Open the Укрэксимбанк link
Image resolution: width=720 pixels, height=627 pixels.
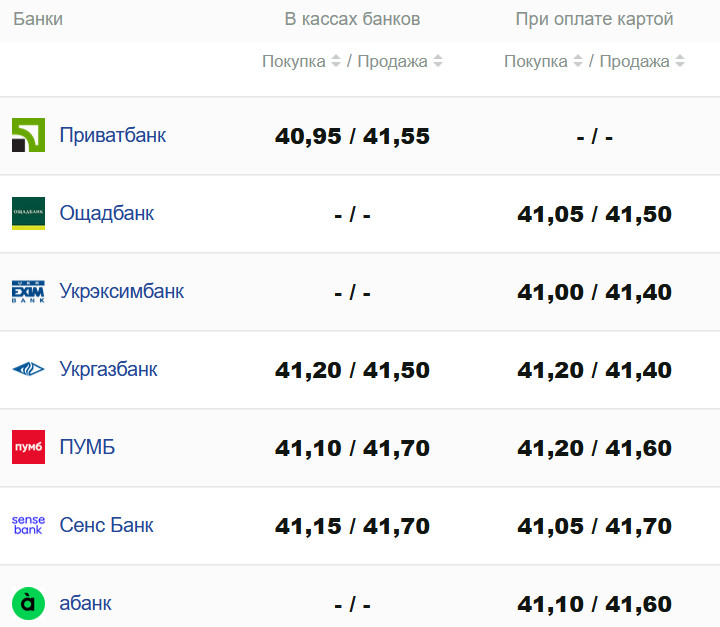pos(122,291)
